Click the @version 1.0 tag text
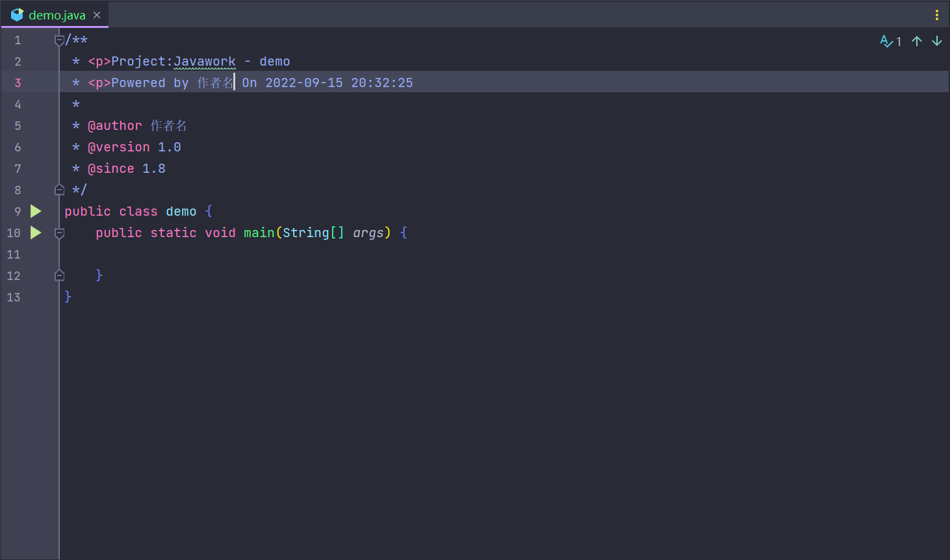Image resolution: width=950 pixels, height=560 pixels. point(135,147)
